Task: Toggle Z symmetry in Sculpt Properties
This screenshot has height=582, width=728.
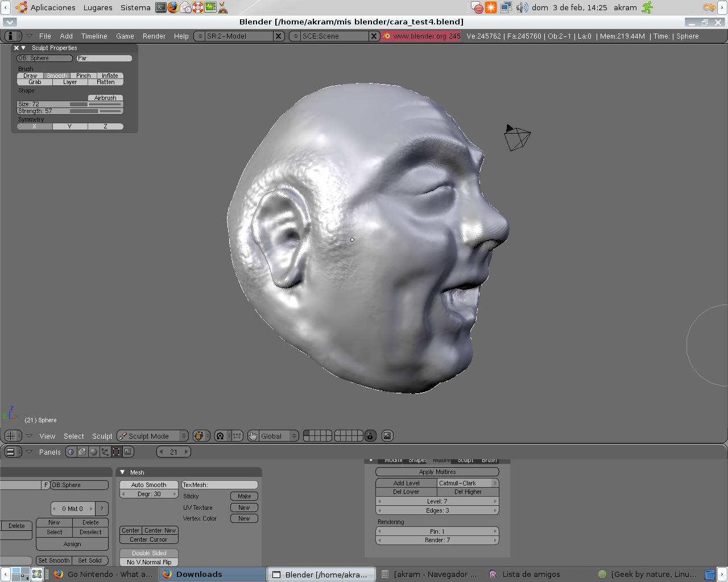Action: point(106,126)
